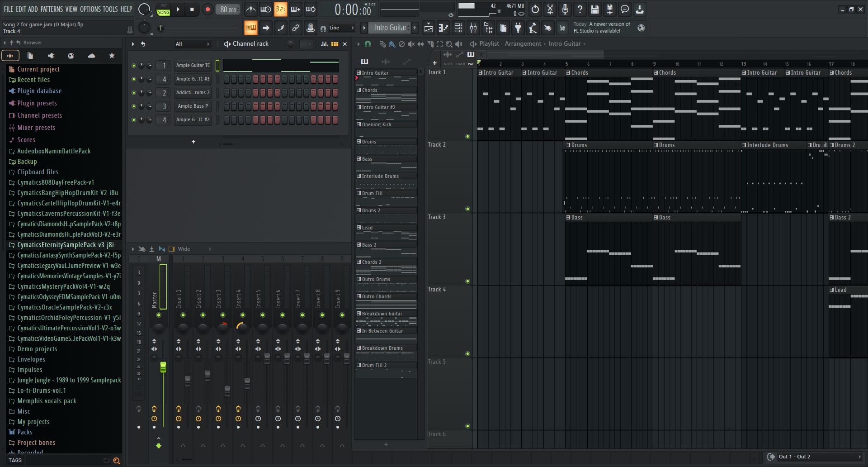Switch between pattern and song mode

click(x=163, y=10)
